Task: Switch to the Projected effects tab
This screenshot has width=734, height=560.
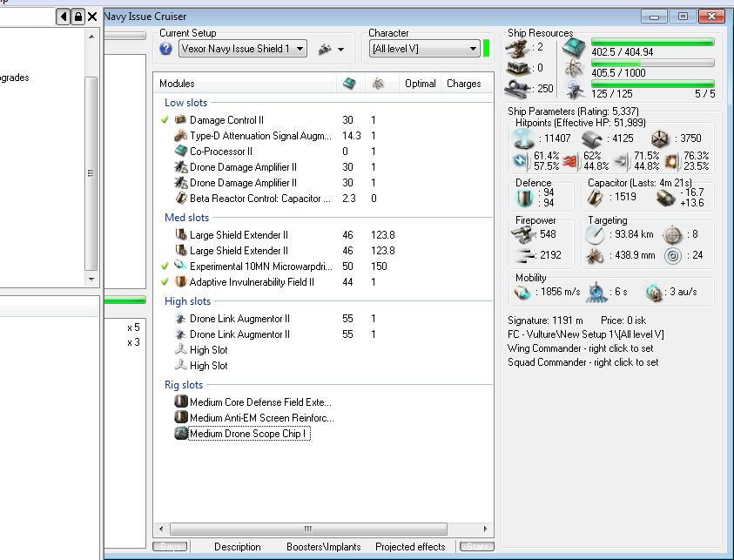Action: pos(410,547)
